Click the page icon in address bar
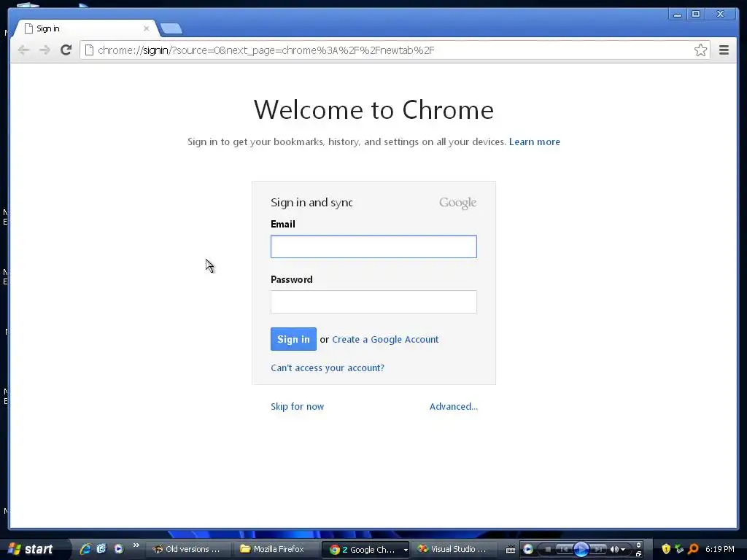This screenshot has width=747, height=560. coord(89,50)
